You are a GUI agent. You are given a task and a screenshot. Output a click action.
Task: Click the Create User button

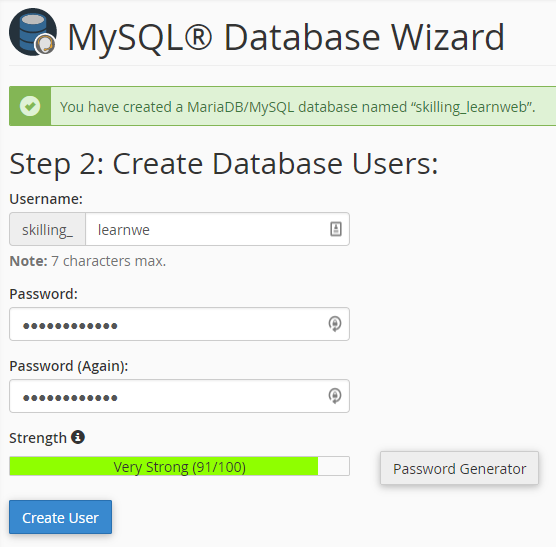61,517
